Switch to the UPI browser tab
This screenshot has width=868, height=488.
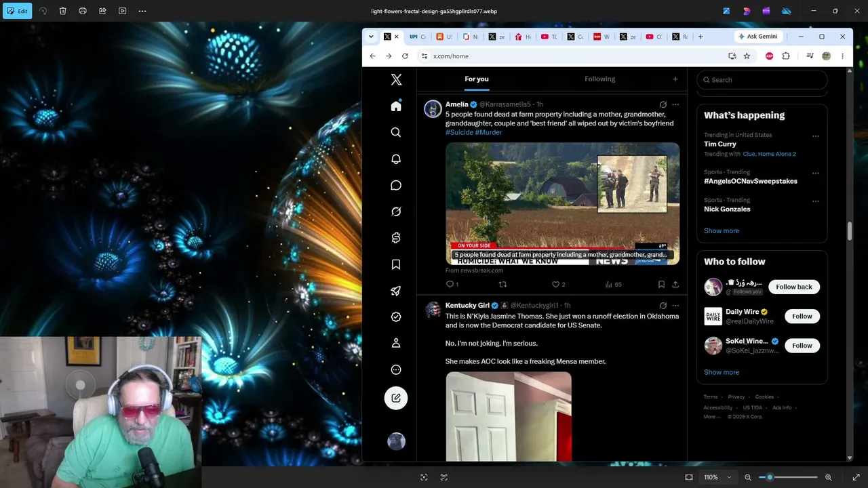[x=418, y=37]
